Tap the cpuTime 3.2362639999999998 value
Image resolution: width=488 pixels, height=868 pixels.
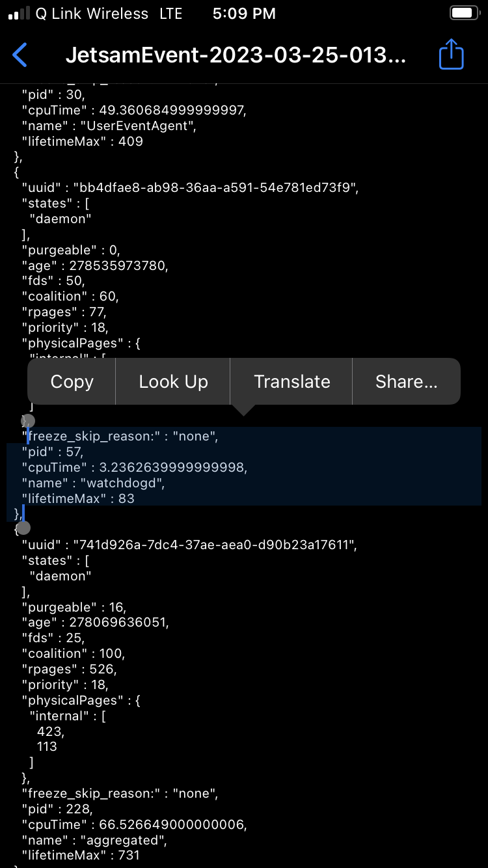coord(172,467)
